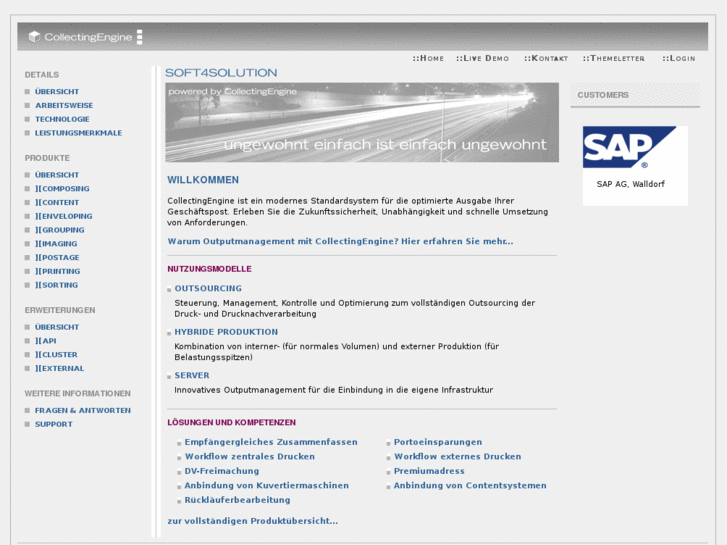The height and width of the screenshot is (545, 727).
Task: Select the ][Composing product link
Action: [62, 189]
